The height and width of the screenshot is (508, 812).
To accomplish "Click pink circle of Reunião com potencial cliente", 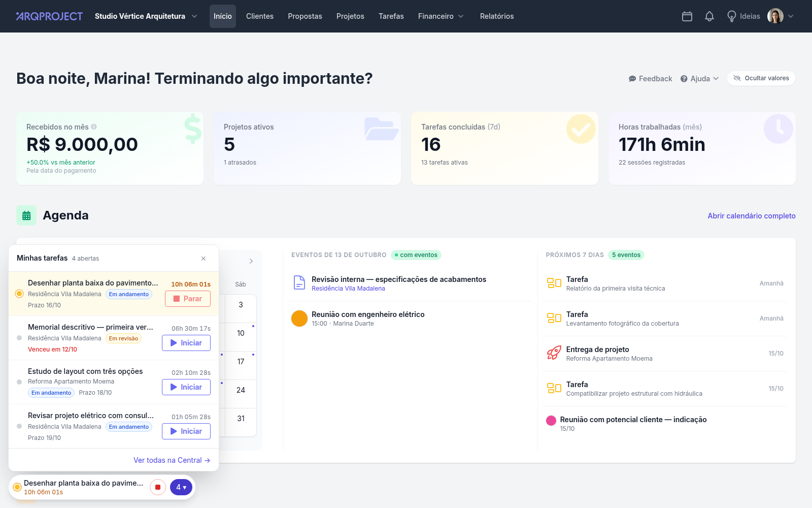I will tap(551, 421).
